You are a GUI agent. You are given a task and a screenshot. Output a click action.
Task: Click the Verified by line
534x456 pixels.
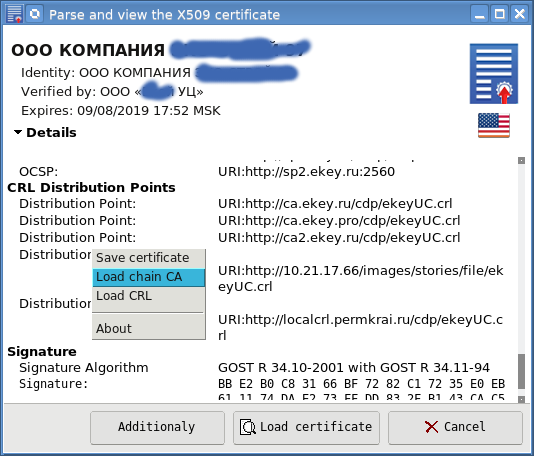coord(112,92)
